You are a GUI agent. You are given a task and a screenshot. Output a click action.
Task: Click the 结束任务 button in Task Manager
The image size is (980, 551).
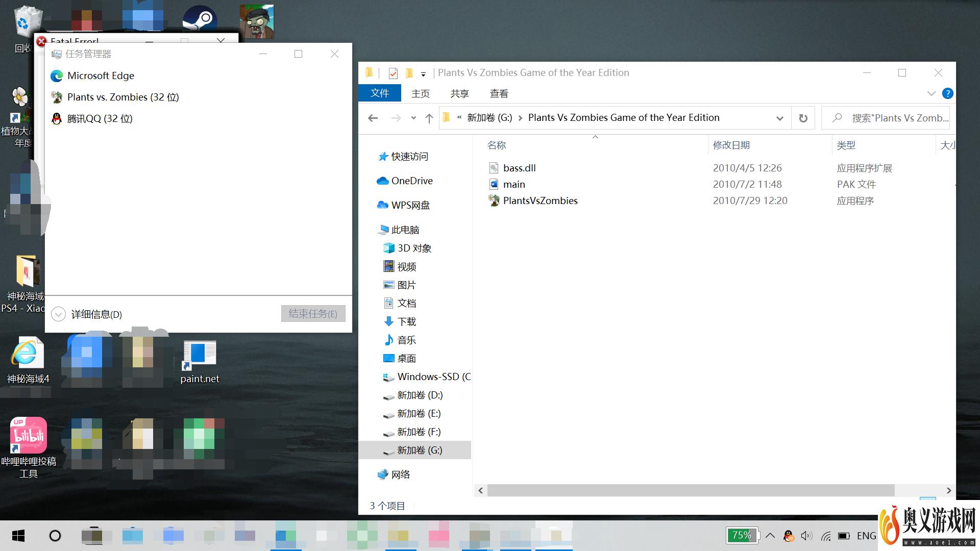tap(313, 314)
